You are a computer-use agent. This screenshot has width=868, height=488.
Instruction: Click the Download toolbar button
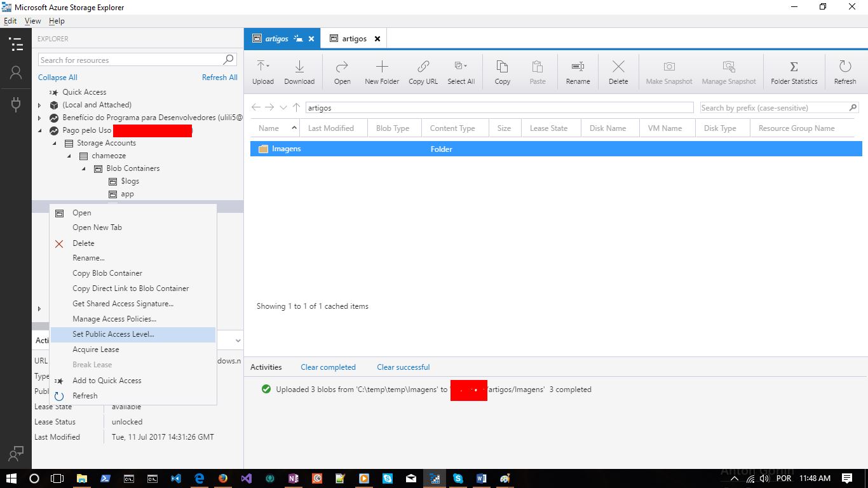[299, 72]
